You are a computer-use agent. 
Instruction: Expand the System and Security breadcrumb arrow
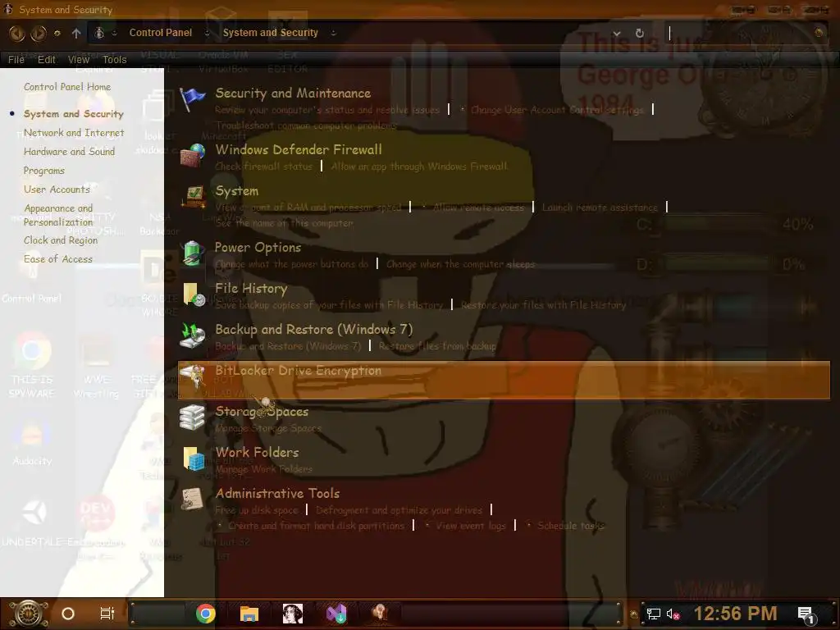(x=333, y=33)
